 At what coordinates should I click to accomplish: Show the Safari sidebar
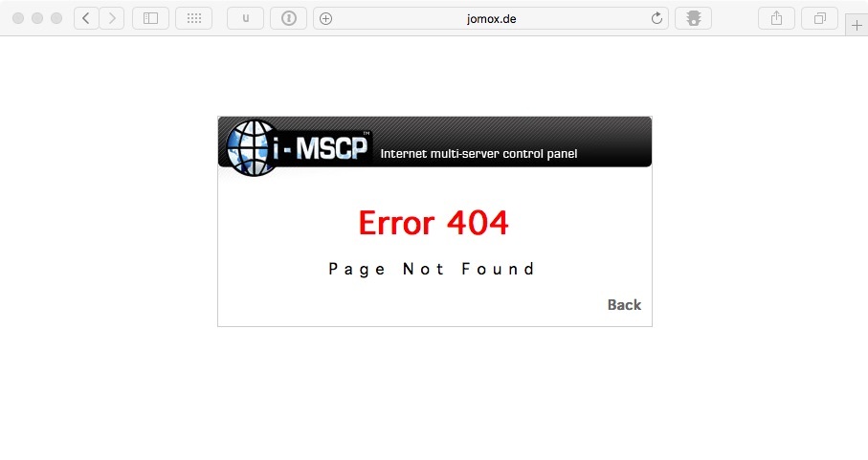tap(150, 18)
